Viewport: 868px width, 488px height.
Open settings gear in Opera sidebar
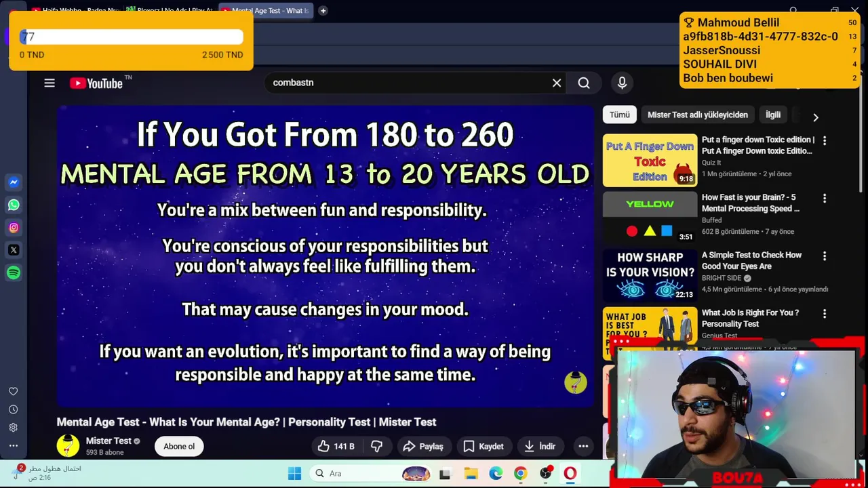[x=13, y=428]
